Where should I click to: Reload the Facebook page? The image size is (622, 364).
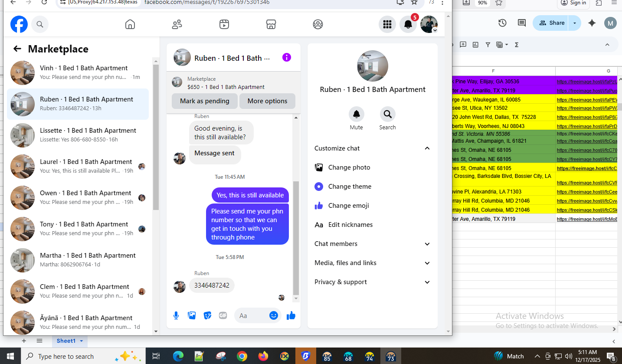pyautogui.click(x=44, y=2)
